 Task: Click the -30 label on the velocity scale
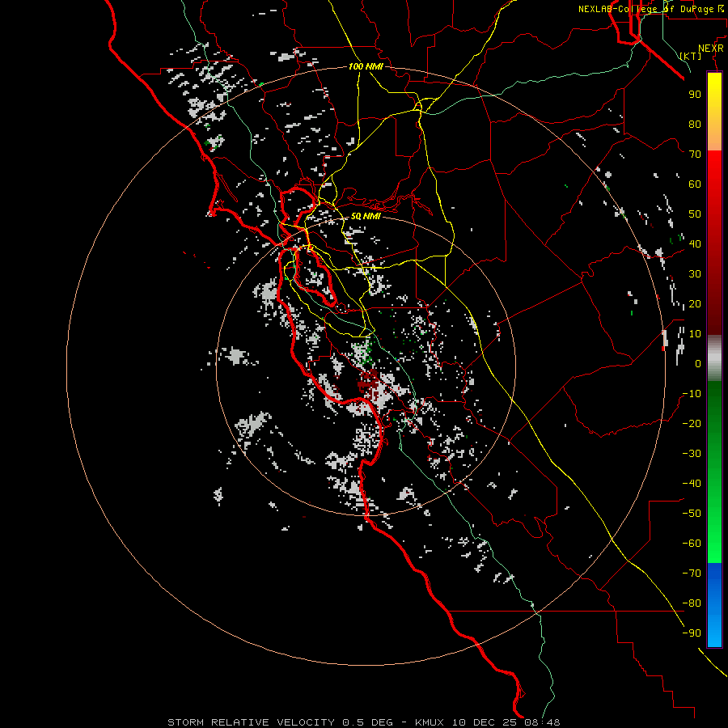[x=692, y=454]
